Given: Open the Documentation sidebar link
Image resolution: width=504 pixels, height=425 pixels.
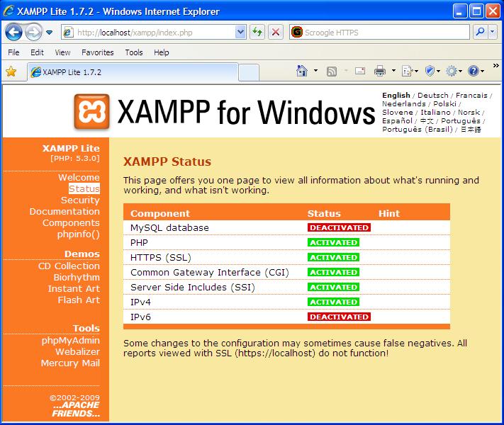Looking at the screenshot, I should click(x=65, y=211).
